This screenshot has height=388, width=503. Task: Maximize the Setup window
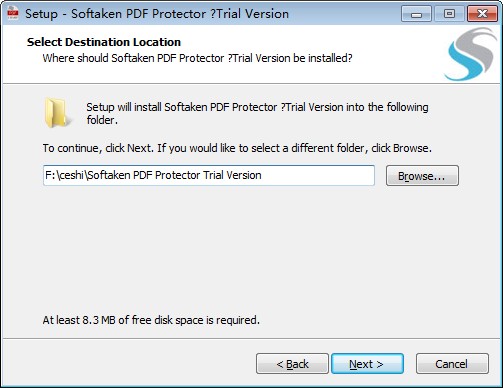coord(449,14)
